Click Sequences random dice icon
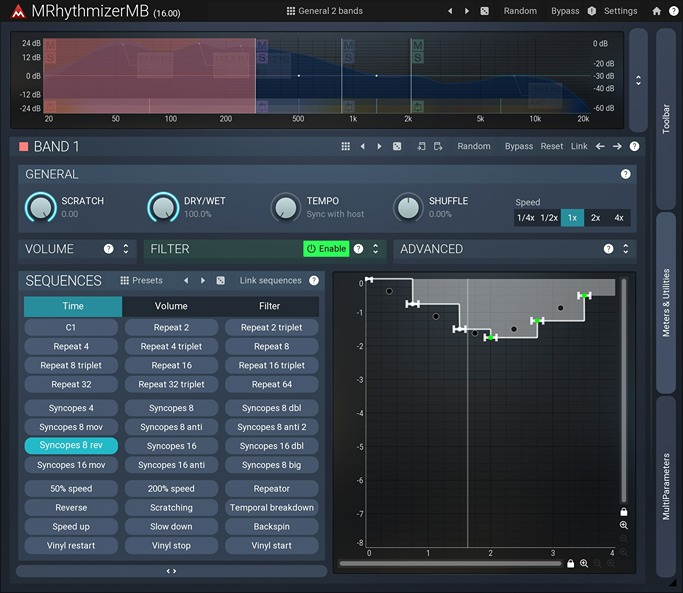 220,281
